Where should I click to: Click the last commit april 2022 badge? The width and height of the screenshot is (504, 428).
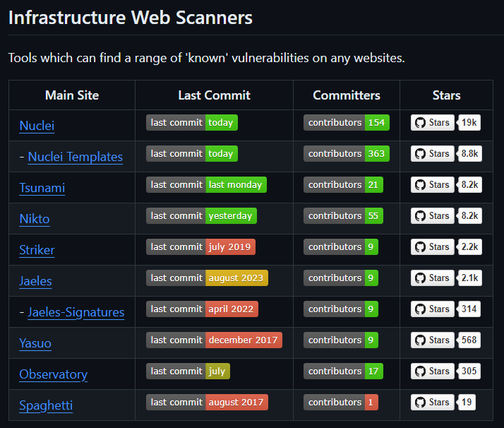coord(202,309)
